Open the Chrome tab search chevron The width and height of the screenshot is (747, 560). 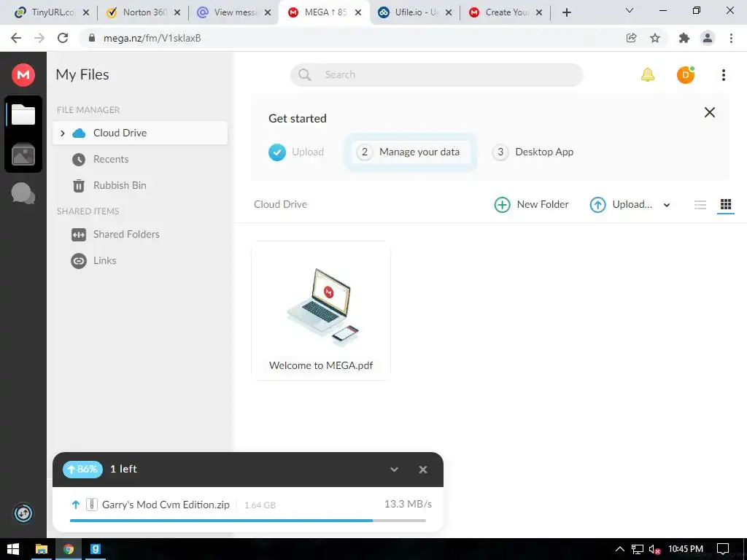[x=630, y=10]
